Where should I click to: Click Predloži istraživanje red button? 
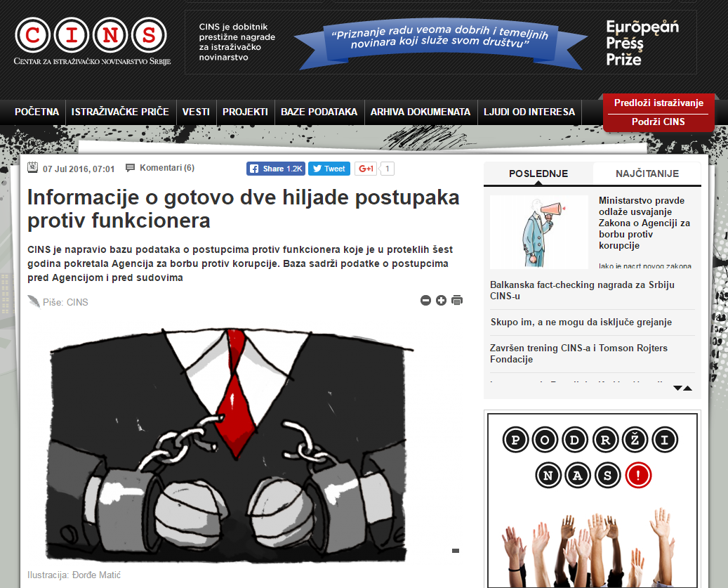coord(658,103)
